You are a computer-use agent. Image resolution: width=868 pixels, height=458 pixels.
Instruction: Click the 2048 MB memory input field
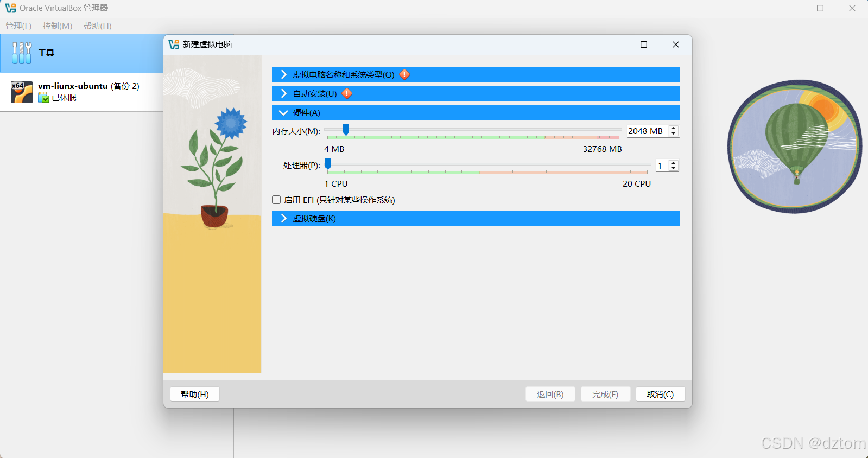tap(648, 131)
